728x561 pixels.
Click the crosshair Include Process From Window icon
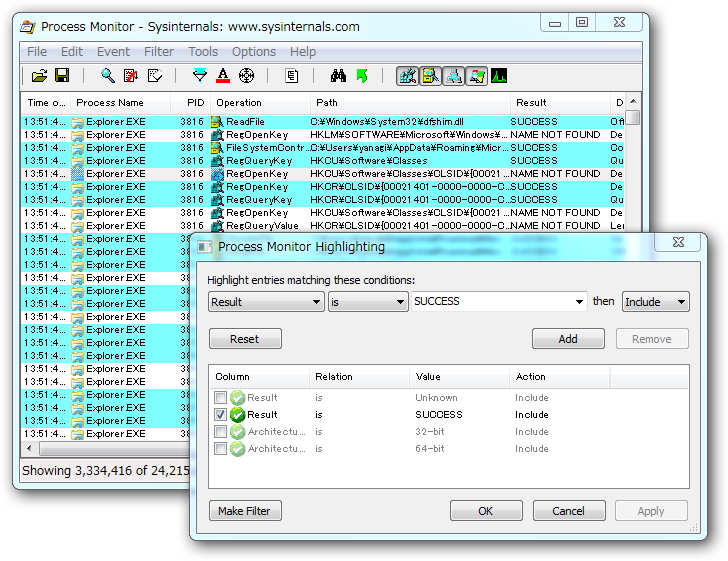(246, 76)
